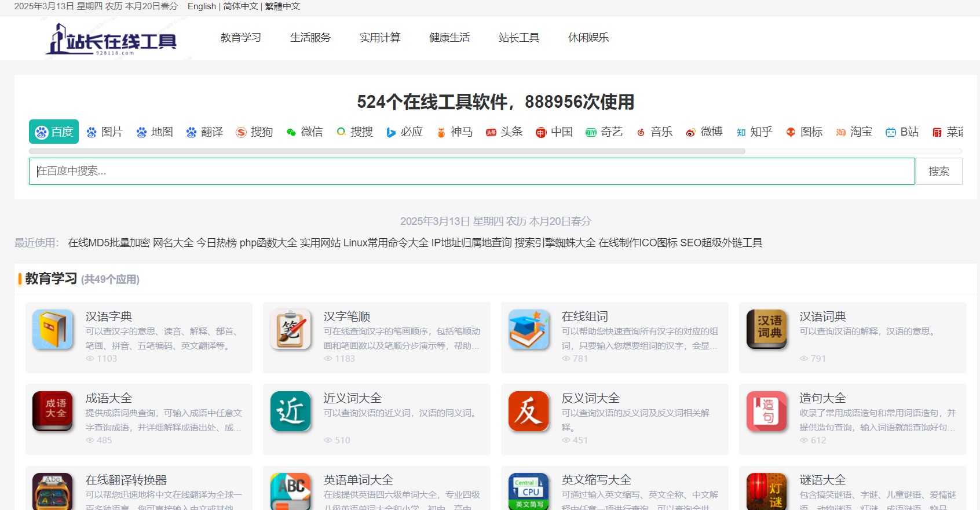Choose the 微信 search tab
The height and width of the screenshot is (510, 980).
click(x=305, y=132)
